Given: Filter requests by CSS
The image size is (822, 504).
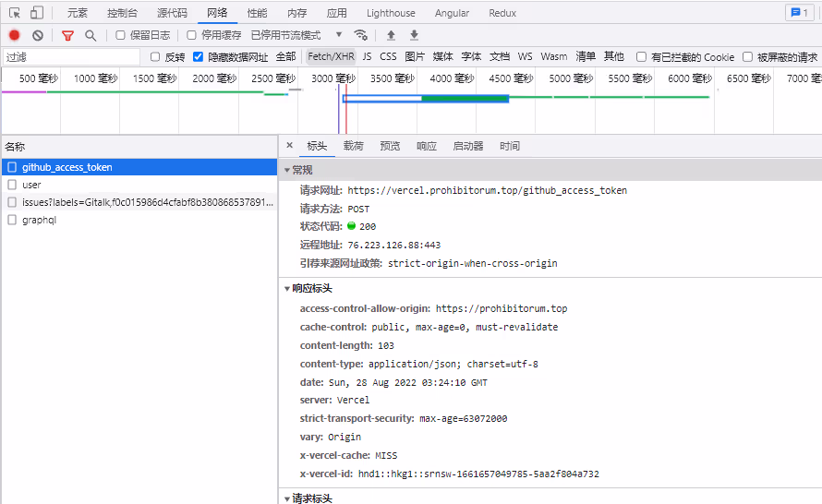Looking at the screenshot, I should [388, 56].
